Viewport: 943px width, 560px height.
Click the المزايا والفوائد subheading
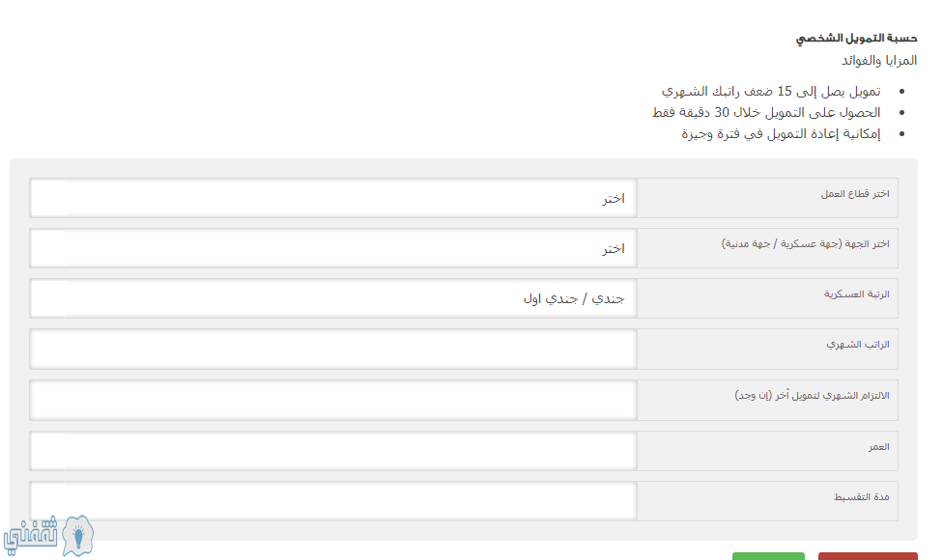point(878,60)
